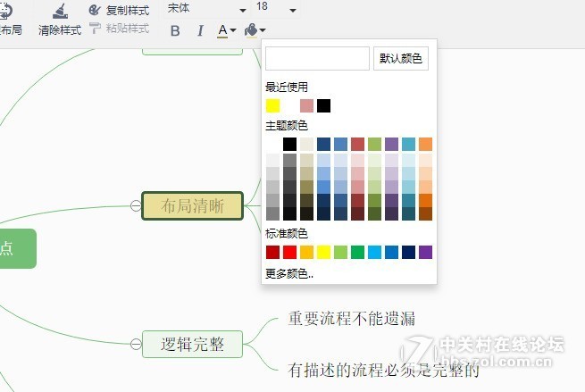Collapse the 逻辑完整 node branch
The width and height of the screenshot is (585, 392).
pyautogui.click(x=136, y=344)
